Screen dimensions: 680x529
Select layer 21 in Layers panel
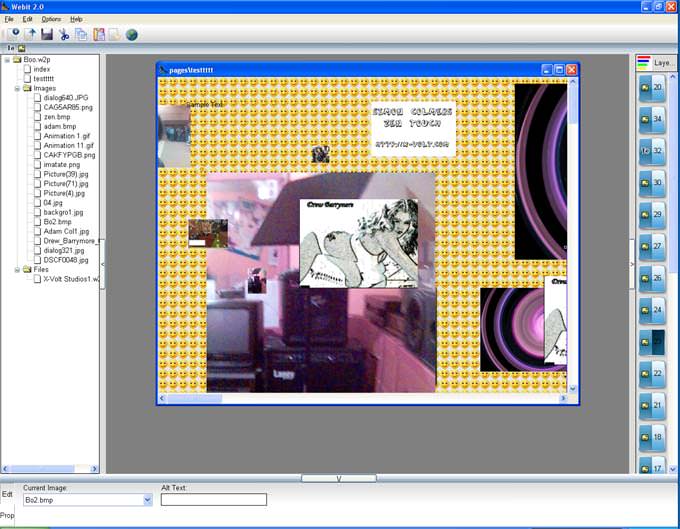(x=652, y=405)
